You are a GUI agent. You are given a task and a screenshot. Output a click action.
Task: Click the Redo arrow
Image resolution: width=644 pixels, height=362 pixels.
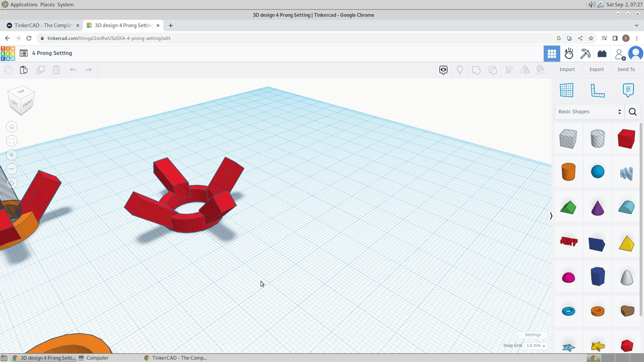88,70
